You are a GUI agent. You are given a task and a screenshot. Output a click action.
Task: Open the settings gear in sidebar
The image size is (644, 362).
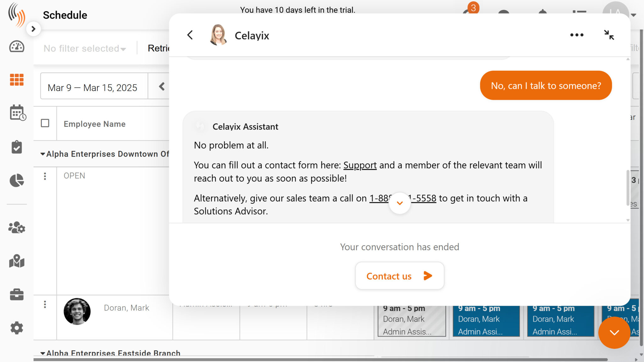click(17, 328)
